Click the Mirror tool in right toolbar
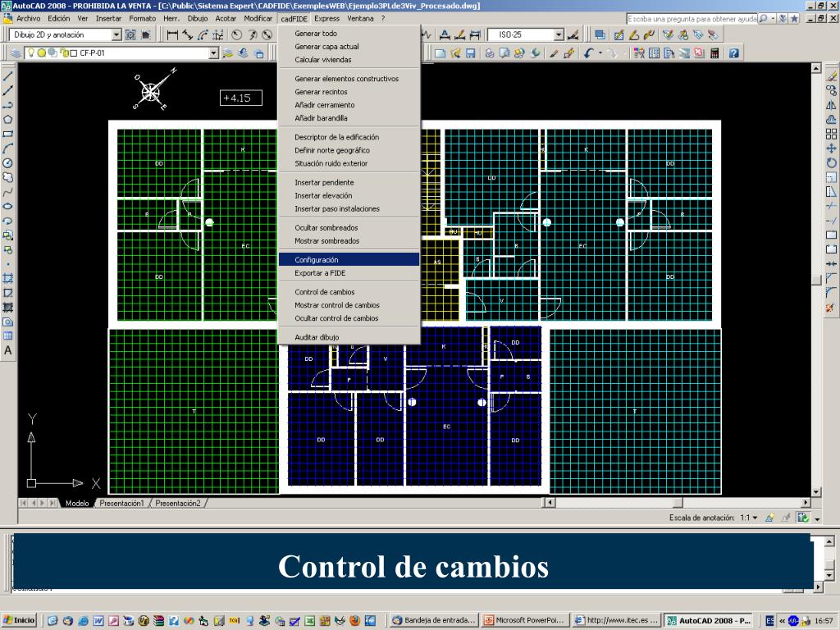 click(x=831, y=105)
